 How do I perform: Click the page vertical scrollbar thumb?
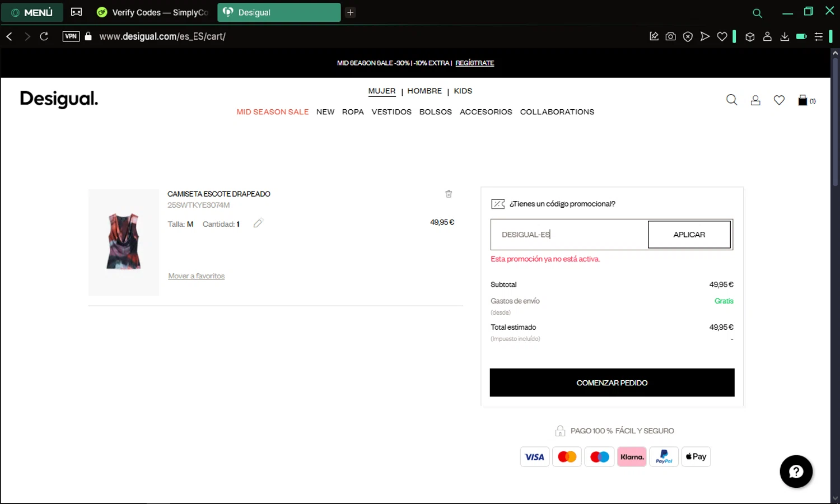tap(835, 123)
